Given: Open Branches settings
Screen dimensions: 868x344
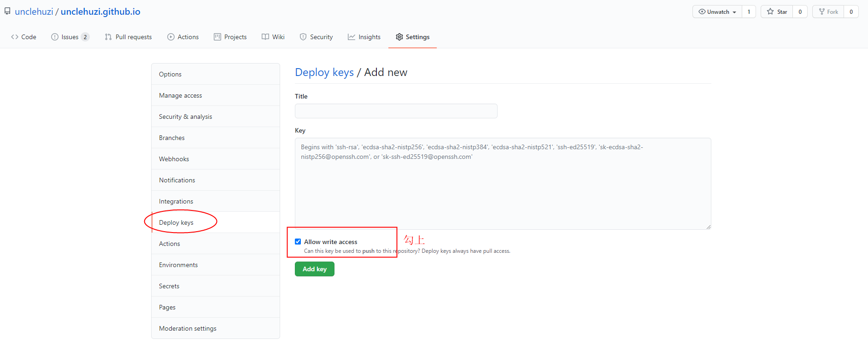Looking at the screenshot, I should (216, 138).
